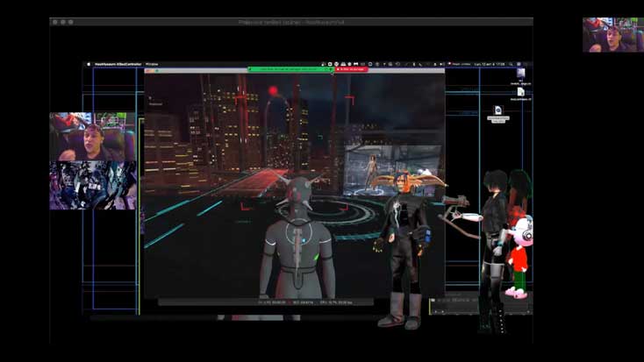Click the red glowing orb in the skyline
Screen dimensions: 644x362
coord(273,90)
